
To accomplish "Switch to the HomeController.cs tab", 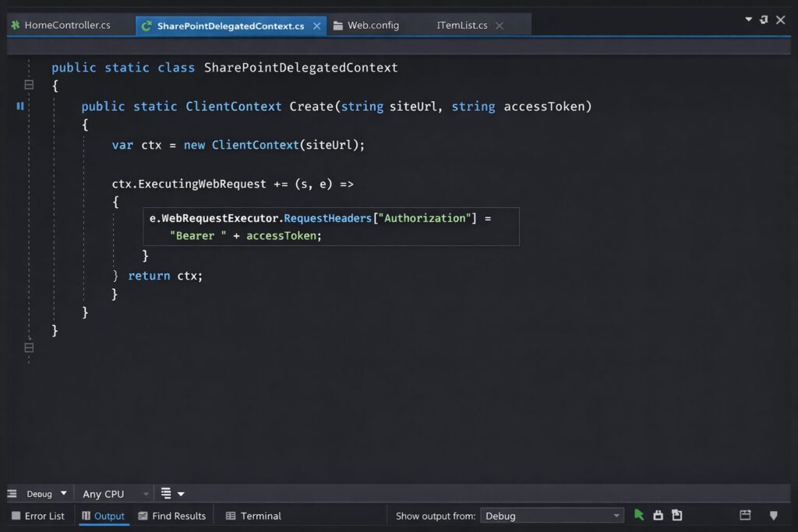I will tap(67, 25).
